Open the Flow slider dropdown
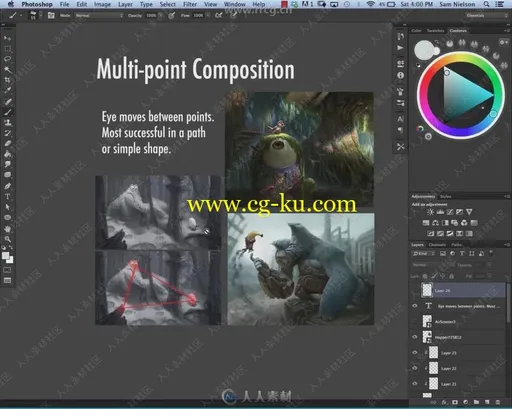 208,15
